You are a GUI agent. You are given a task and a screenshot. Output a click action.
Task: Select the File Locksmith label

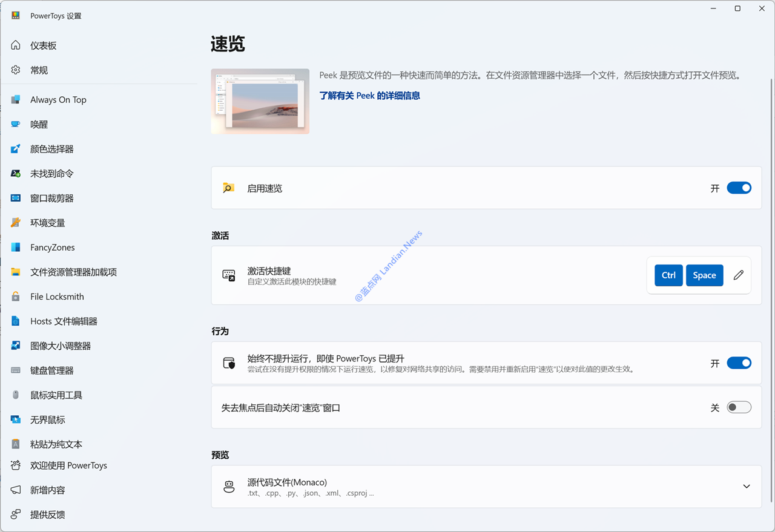57,297
